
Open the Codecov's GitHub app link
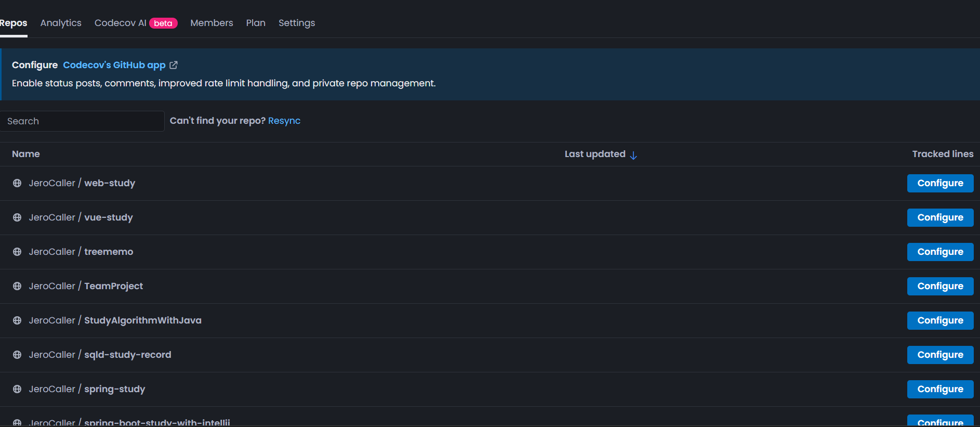114,65
